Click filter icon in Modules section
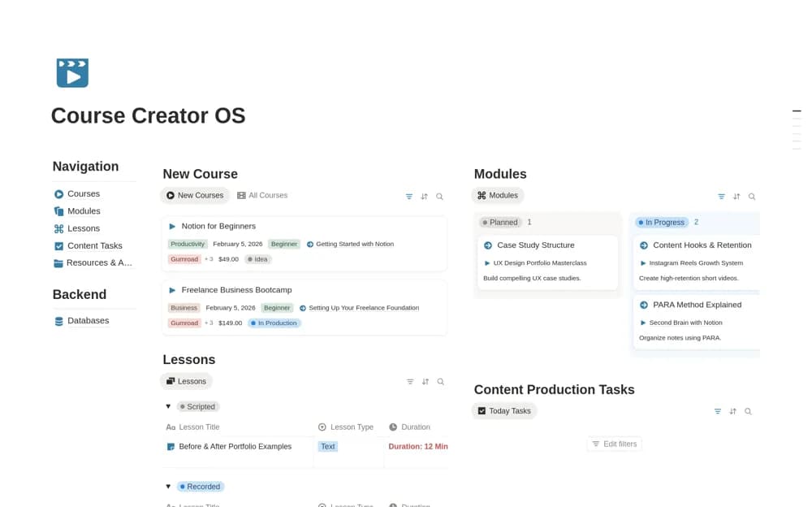The image size is (812, 507). coord(721,197)
